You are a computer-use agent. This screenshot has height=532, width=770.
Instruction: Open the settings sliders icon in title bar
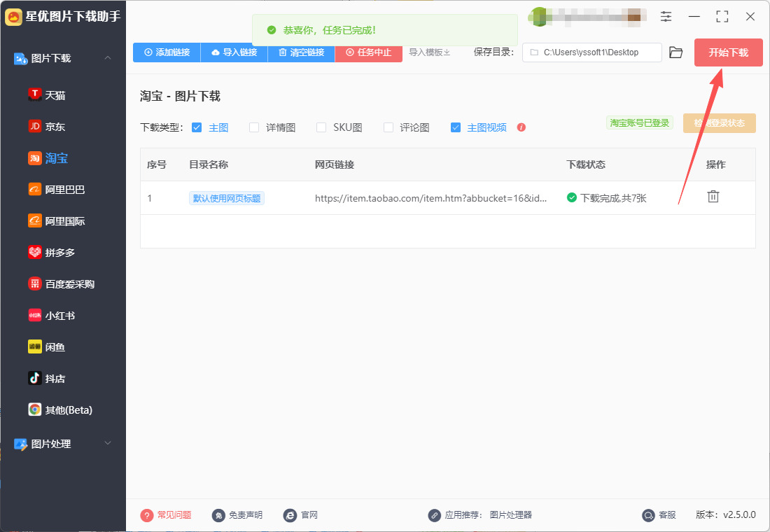pos(666,17)
